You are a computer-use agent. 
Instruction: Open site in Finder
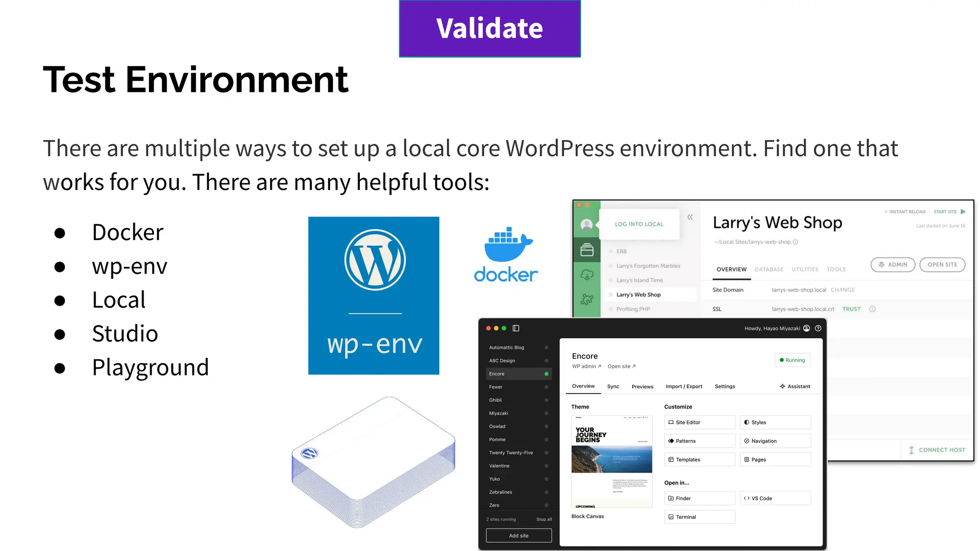[700, 498]
